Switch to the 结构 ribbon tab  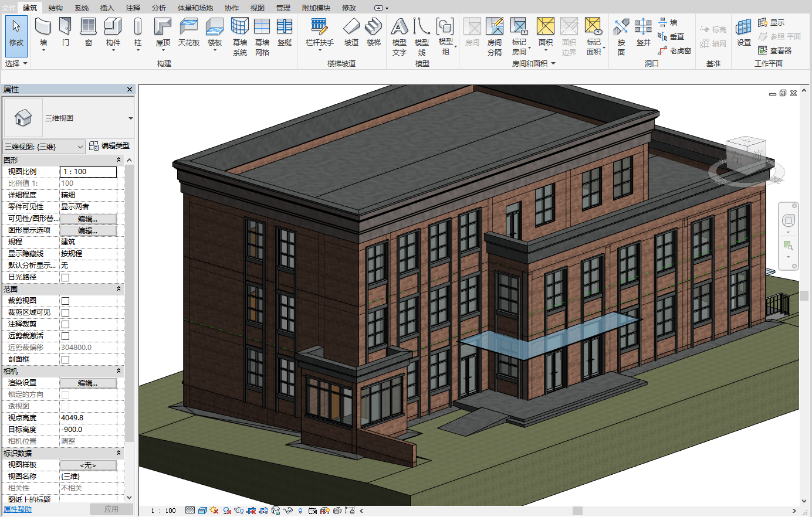tap(56, 8)
